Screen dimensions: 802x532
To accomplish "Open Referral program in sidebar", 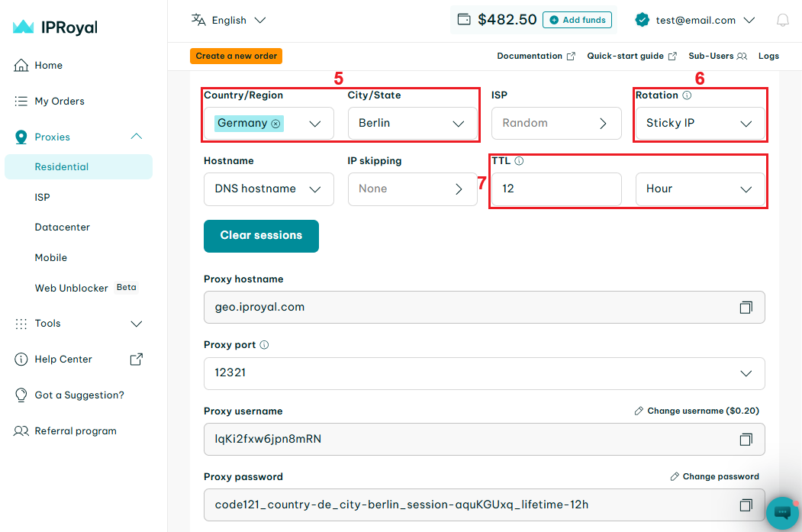I will pos(76,431).
